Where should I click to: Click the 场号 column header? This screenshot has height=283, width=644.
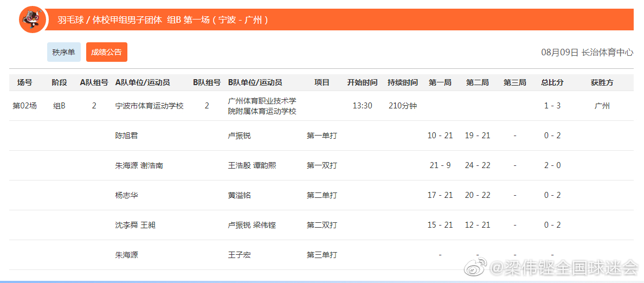point(24,83)
